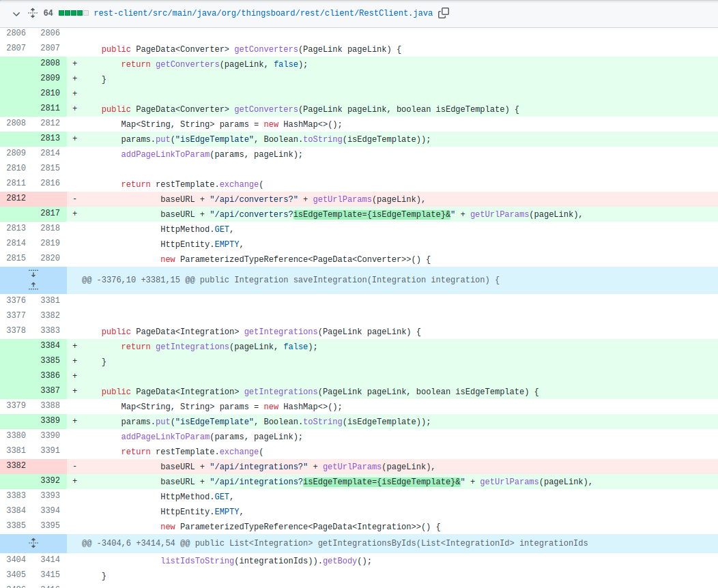Copy the RestClient.java file path
The width and height of the screenshot is (718, 588).
[444, 12]
